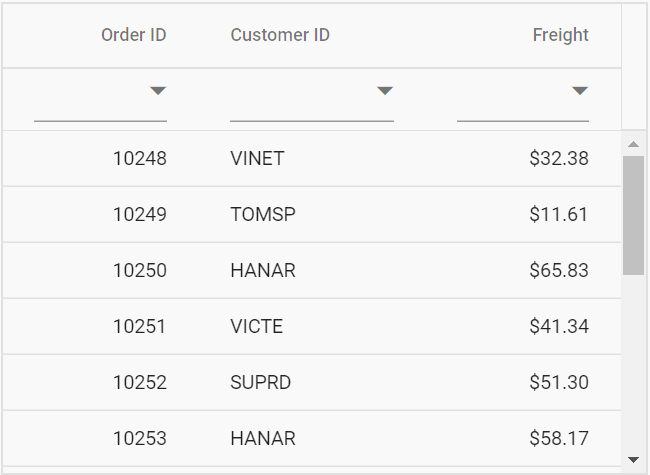The height and width of the screenshot is (475, 650).
Task: Select the TOMSP customer cell
Action: 263,214
